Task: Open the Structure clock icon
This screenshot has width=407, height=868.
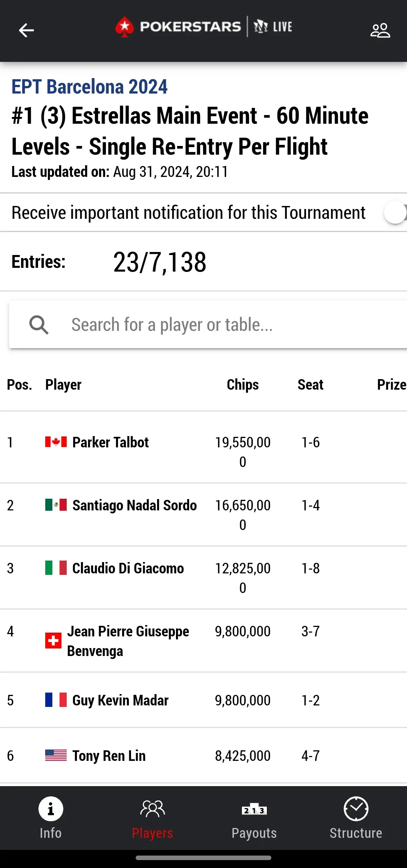Action: [x=356, y=809]
